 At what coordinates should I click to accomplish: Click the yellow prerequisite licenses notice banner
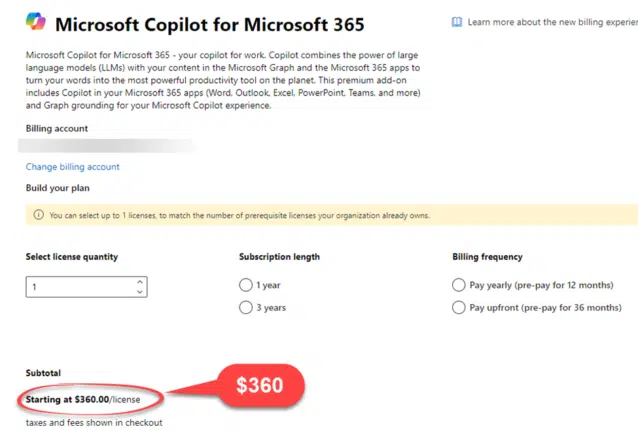coord(332,215)
